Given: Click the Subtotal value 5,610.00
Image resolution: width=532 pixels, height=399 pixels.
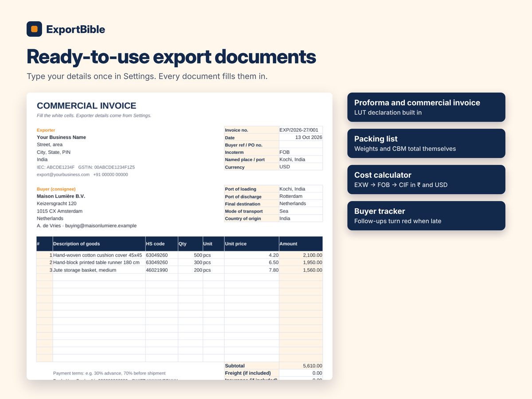Looking at the screenshot, I should pos(301,366).
